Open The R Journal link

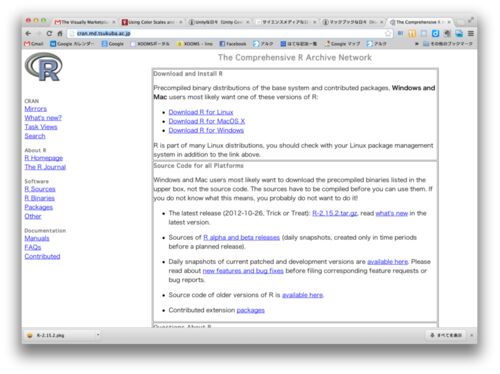(x=45, y=167)
